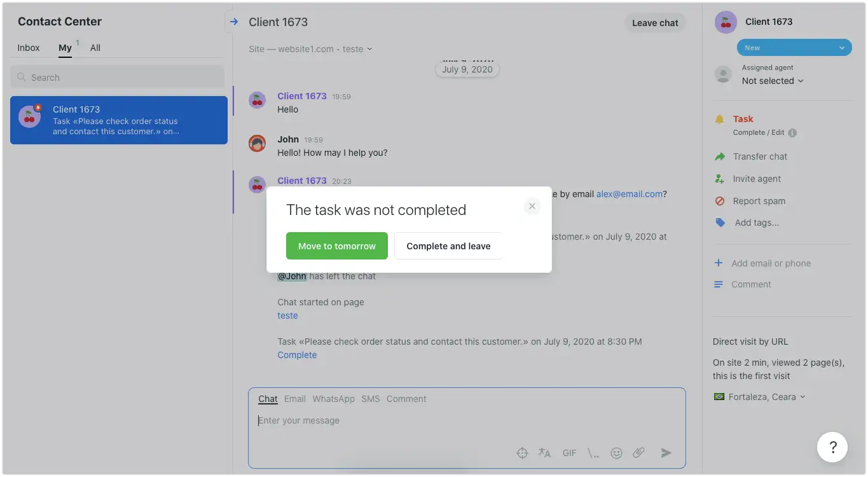Focus the Search conversations field
The width and height of the screenshot is (868, 477).
point(118,78)
